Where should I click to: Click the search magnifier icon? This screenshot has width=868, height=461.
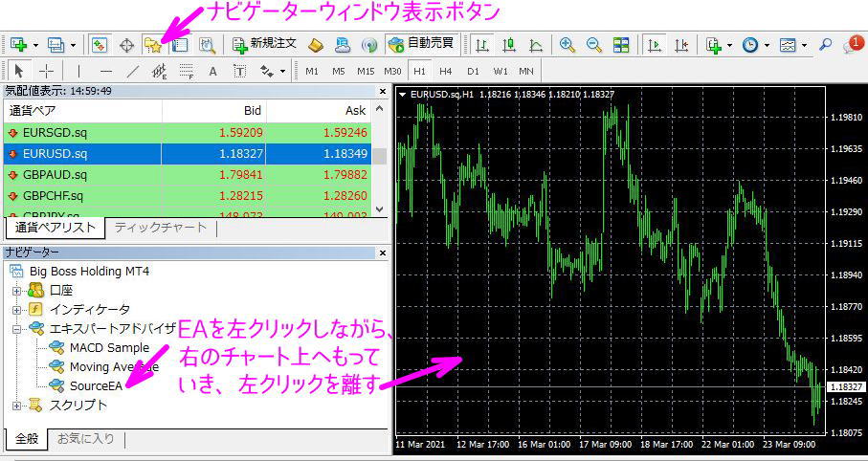click(826, 45)
